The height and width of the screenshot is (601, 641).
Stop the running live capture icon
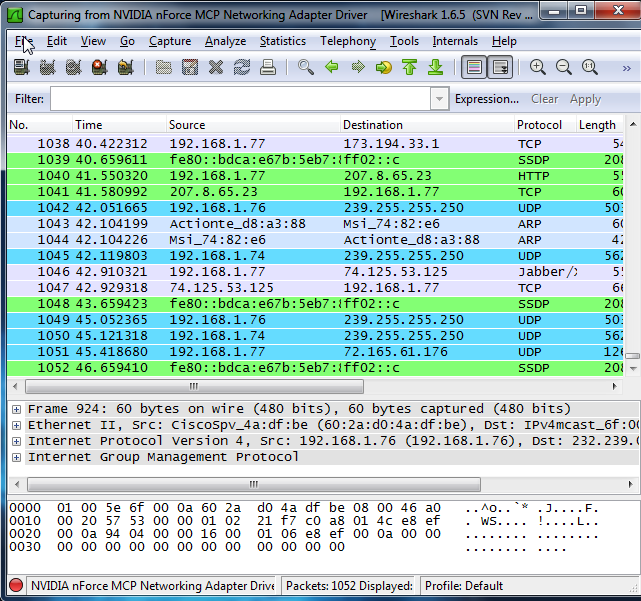click(99, 67)
